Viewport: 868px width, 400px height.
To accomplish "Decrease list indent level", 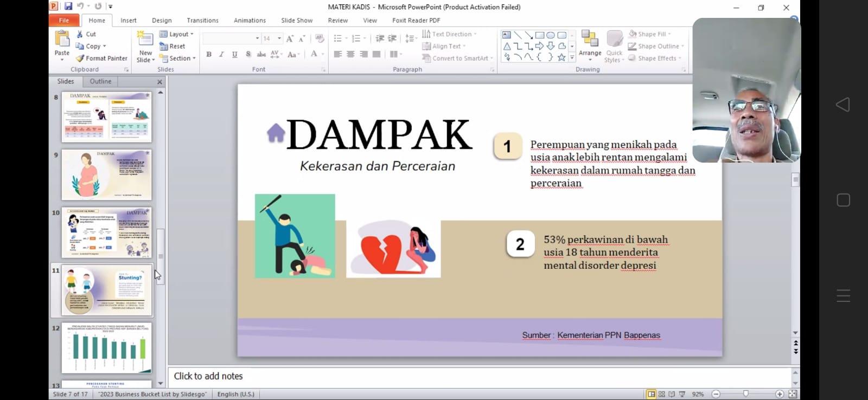I will 380,38.
